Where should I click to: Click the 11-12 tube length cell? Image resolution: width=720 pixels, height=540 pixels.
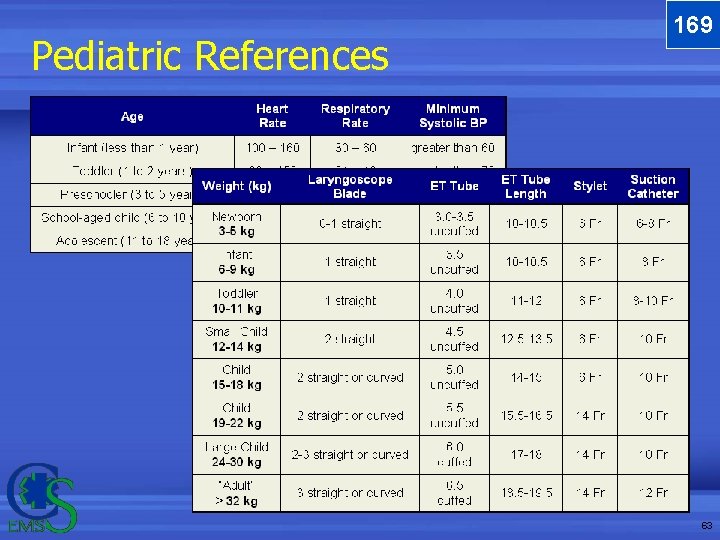526,301
